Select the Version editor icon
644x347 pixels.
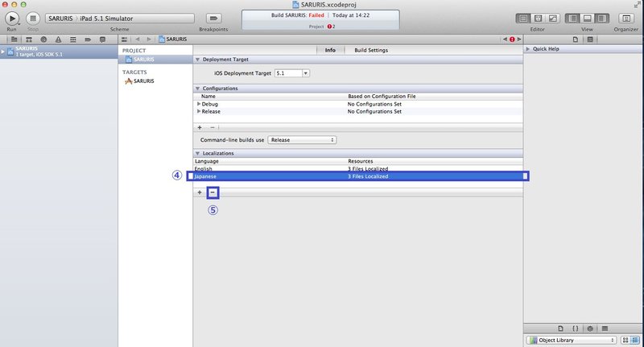(x=553, y=19)
